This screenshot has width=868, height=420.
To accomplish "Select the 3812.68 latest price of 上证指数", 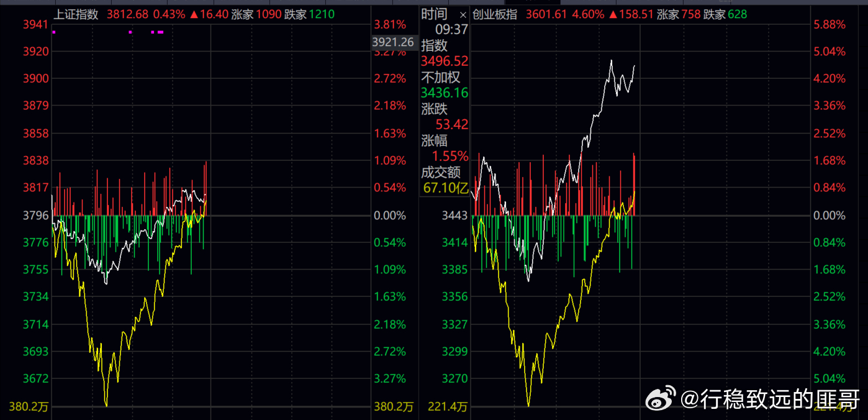I will [127, 14].
